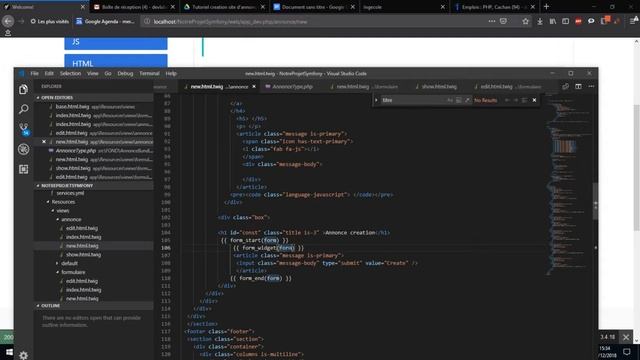The image size is (640, 360).
Task: Open the Source Control view with badge
Action: [24, 129]
